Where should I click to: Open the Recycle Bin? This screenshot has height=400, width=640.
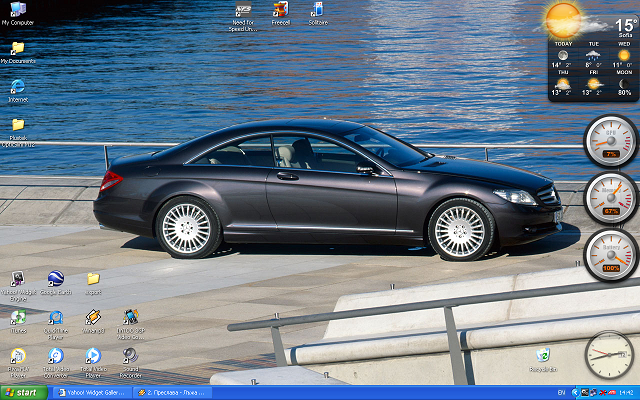[543, 354]
